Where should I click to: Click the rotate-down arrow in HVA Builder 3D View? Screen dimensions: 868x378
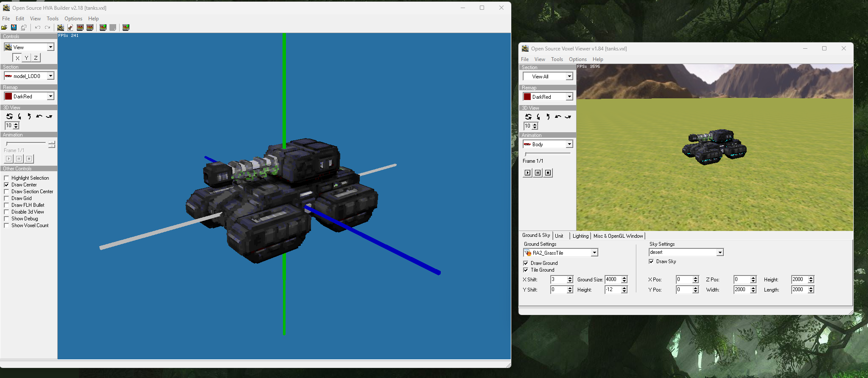click(x=20, y=116)
